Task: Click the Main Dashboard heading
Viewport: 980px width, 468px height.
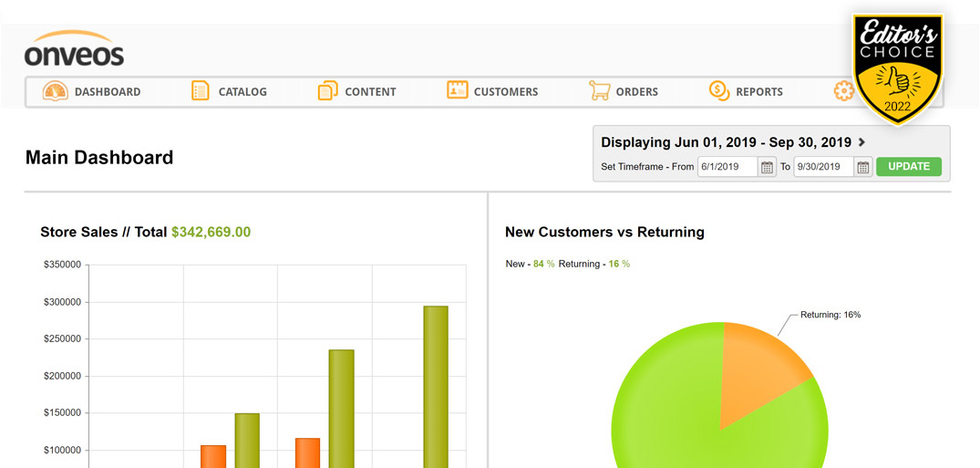Action: [99, 157]
